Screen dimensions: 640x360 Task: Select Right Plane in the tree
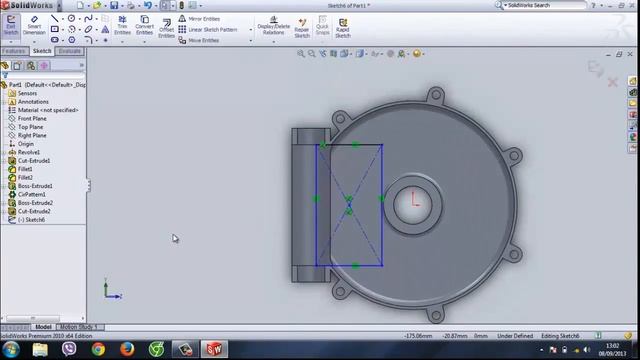click(32, 135)
